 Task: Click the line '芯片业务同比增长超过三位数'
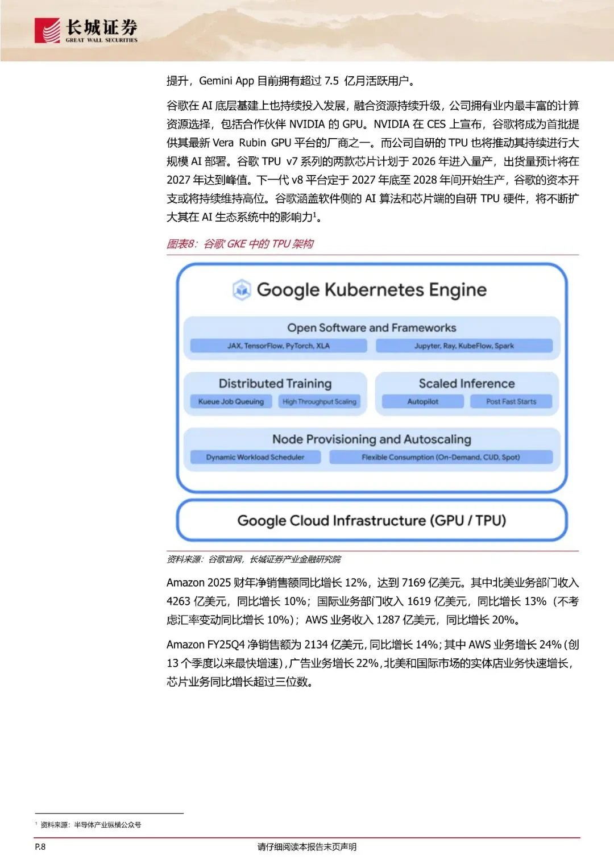(x=240, y=682)
